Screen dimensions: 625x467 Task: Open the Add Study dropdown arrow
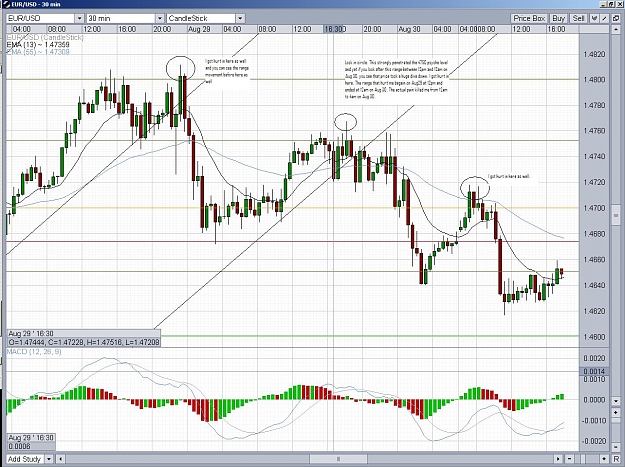point(48,459)
